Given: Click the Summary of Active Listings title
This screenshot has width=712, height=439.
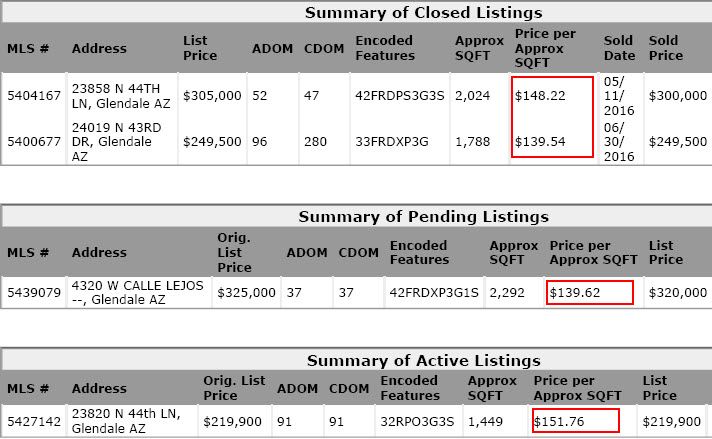Looking at the screenshot, I should [x=424, y=360].
